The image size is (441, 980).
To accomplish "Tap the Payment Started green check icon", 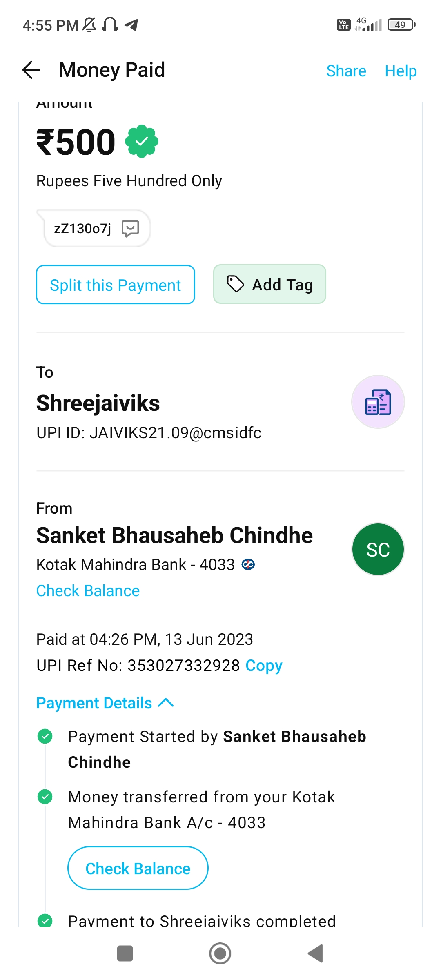I will [x=45, y=736].
